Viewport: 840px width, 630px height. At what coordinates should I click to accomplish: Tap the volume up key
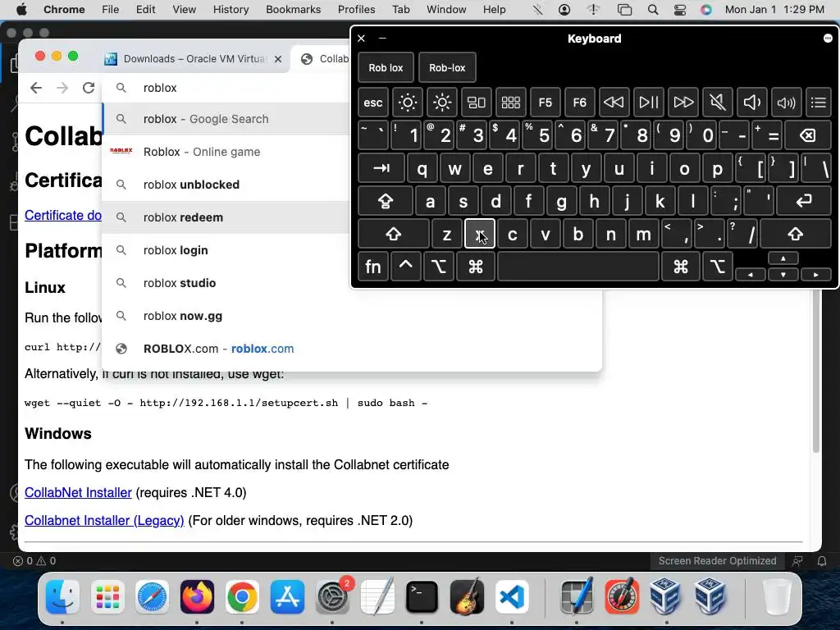click(x=786, y=103)
